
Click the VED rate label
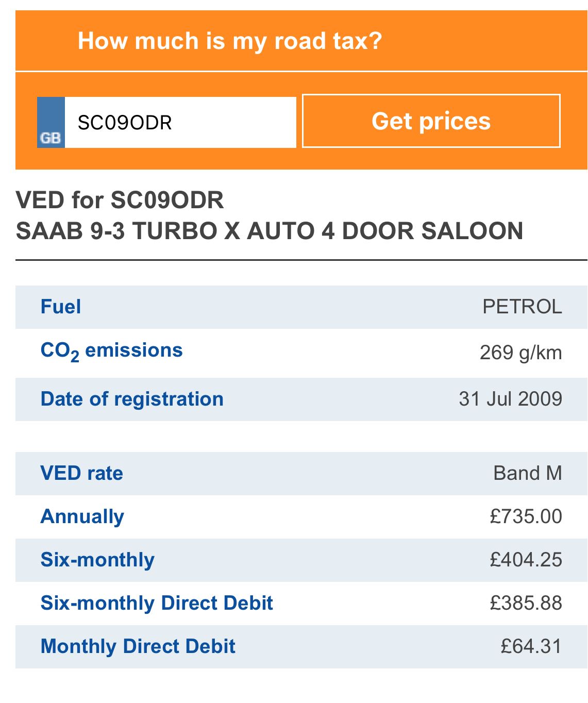(x=82, y=474)
